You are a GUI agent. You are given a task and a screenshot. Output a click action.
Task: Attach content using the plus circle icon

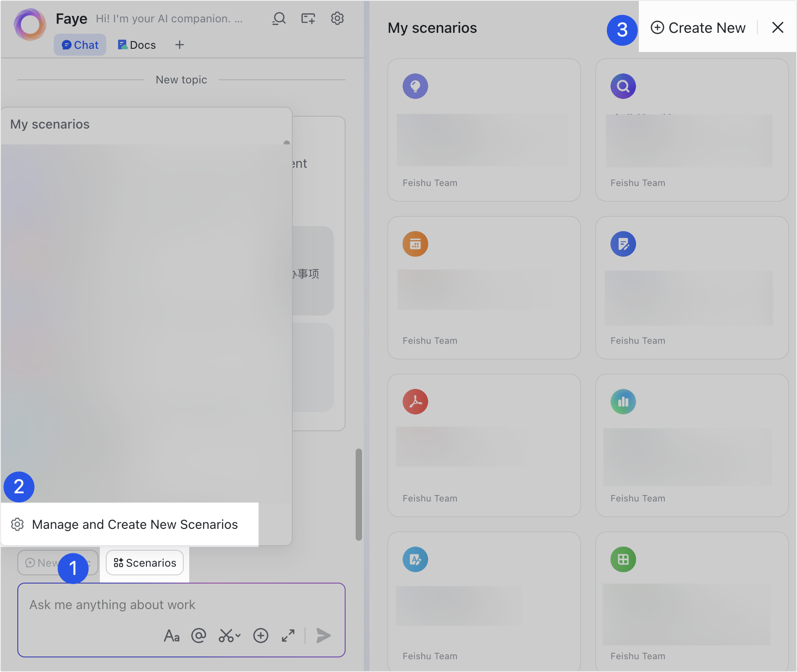click(260, 635)
